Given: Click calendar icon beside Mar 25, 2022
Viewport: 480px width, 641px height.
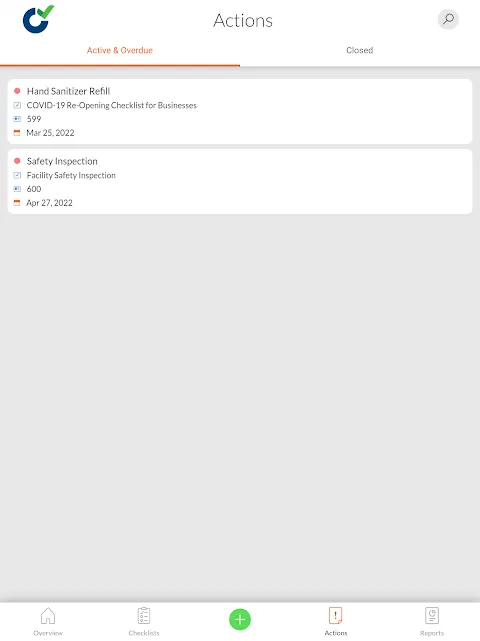Looking at the screenshot, I should pos(17,132).
